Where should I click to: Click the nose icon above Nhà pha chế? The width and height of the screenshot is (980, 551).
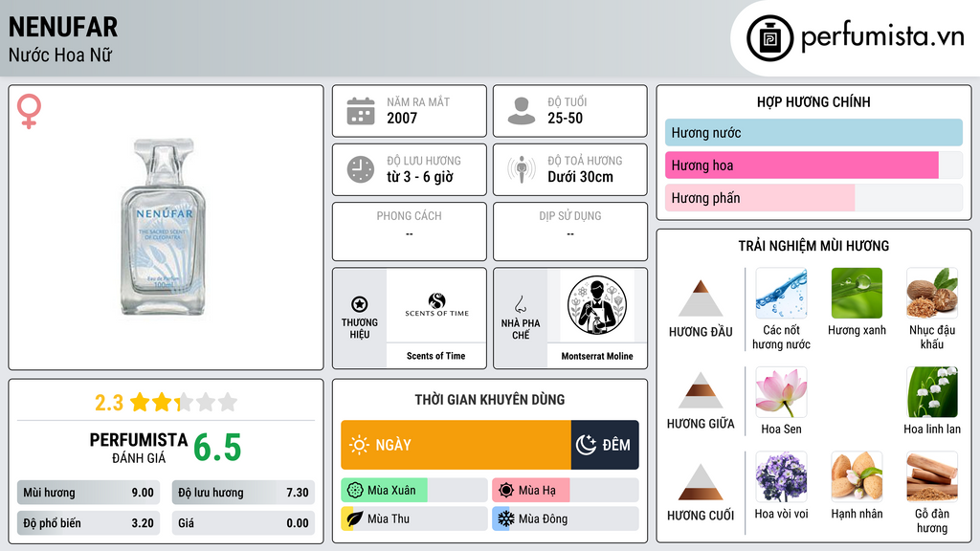click(x=521, y=304)
